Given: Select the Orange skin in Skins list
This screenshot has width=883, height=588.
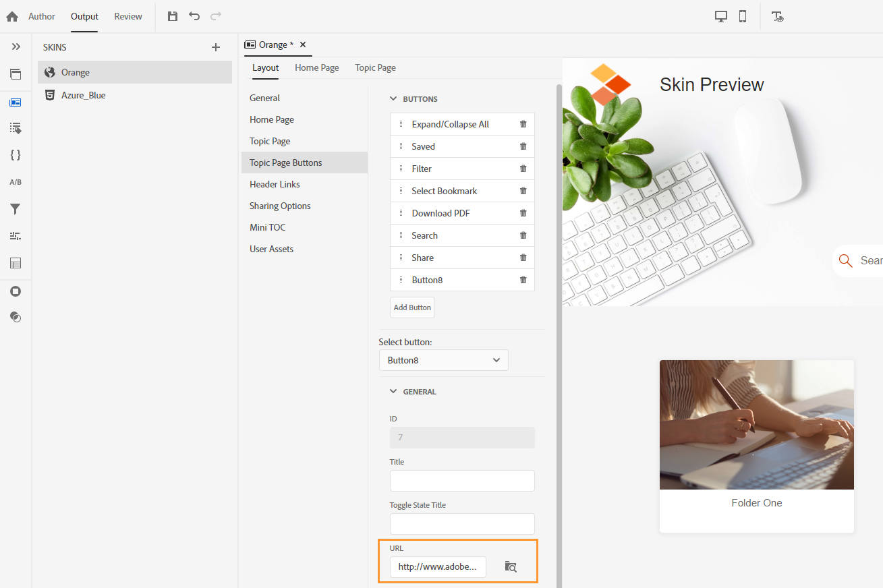Looking at the screenshot, I should 135,72.
